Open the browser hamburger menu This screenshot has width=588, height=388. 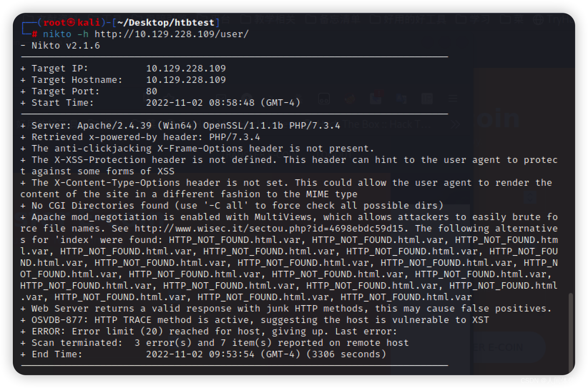[x=453, y=98]
